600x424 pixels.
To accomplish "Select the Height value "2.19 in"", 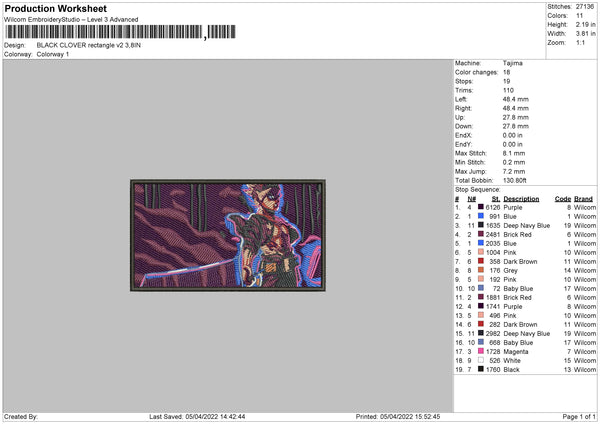I will [x=585, y=24].
